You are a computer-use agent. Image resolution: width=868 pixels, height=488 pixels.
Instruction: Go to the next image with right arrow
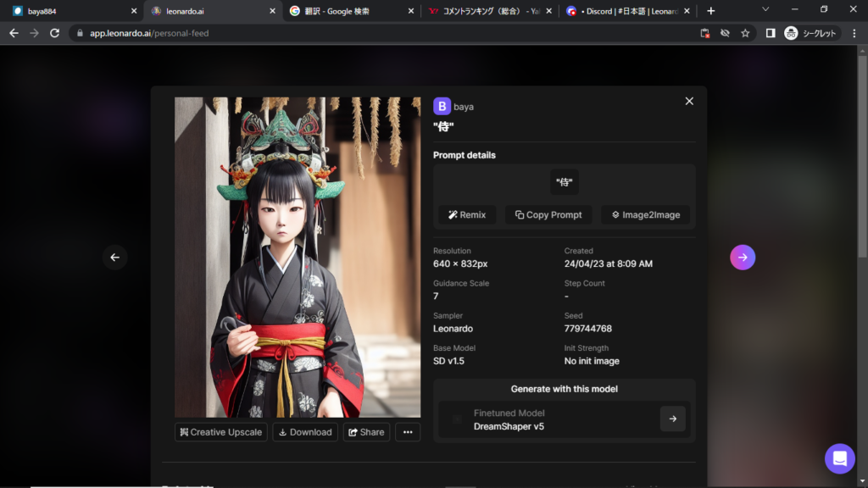[x=743, y=258]
